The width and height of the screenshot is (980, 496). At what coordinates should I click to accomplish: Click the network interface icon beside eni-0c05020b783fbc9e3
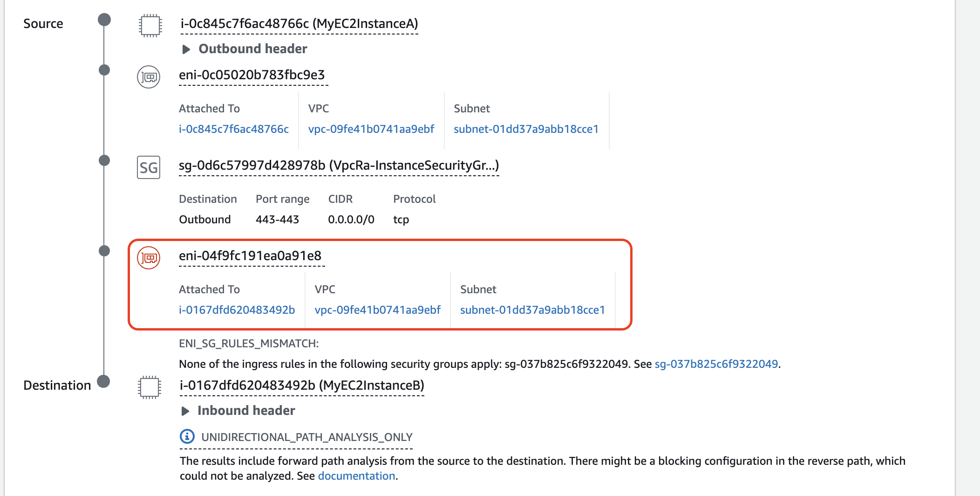click(148, 76)
